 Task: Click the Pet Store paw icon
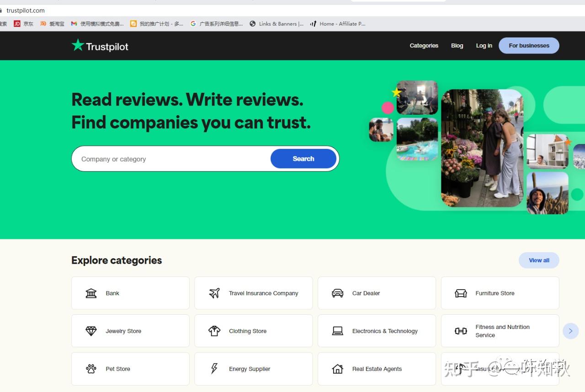pyautogui.click(x=91, y=369)
